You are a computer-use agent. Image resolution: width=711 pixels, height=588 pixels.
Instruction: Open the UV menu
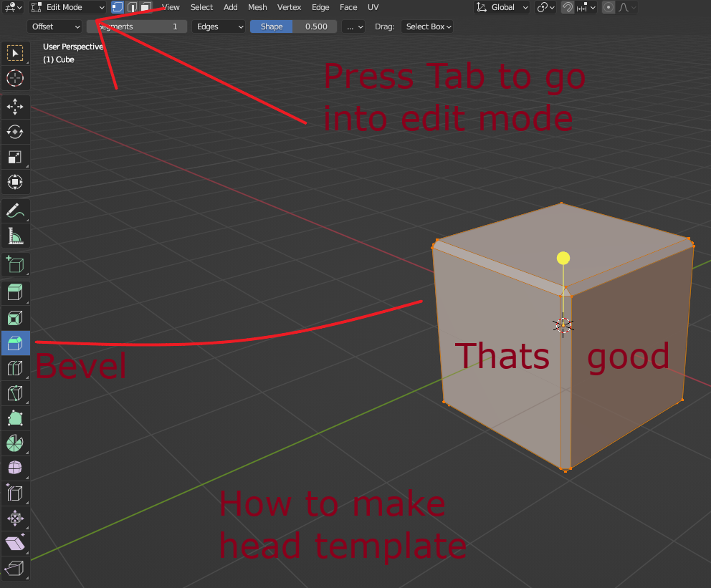pos(373,7)
